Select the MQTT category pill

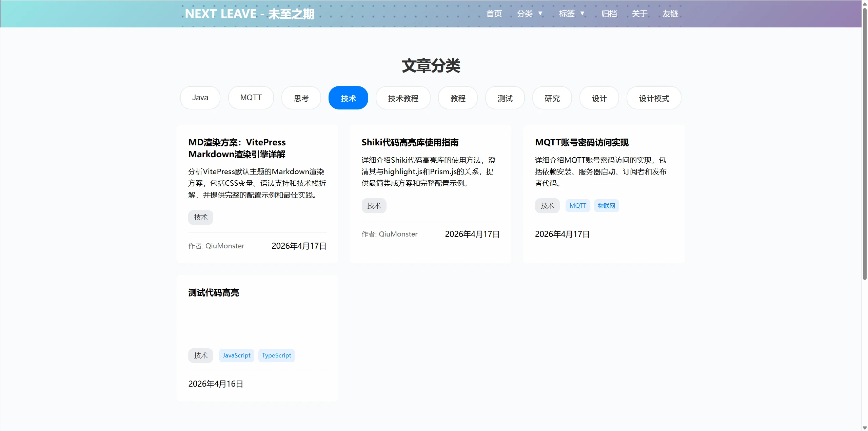pos(251,98)
